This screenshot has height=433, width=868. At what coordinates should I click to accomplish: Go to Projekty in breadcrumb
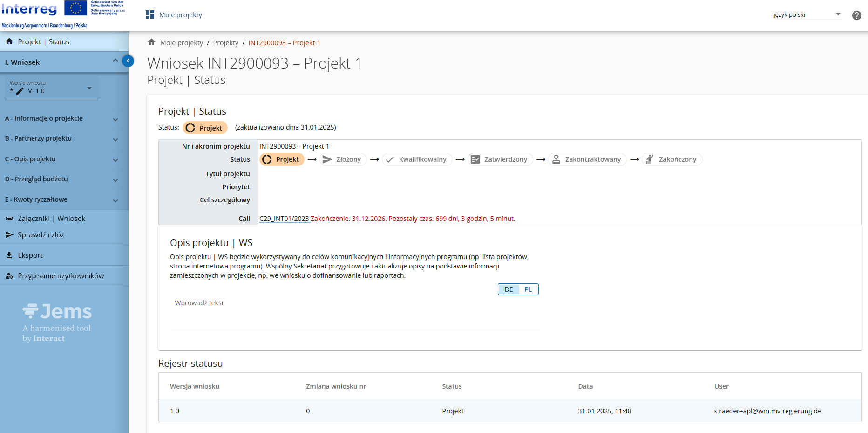click(x=225, y=43)
